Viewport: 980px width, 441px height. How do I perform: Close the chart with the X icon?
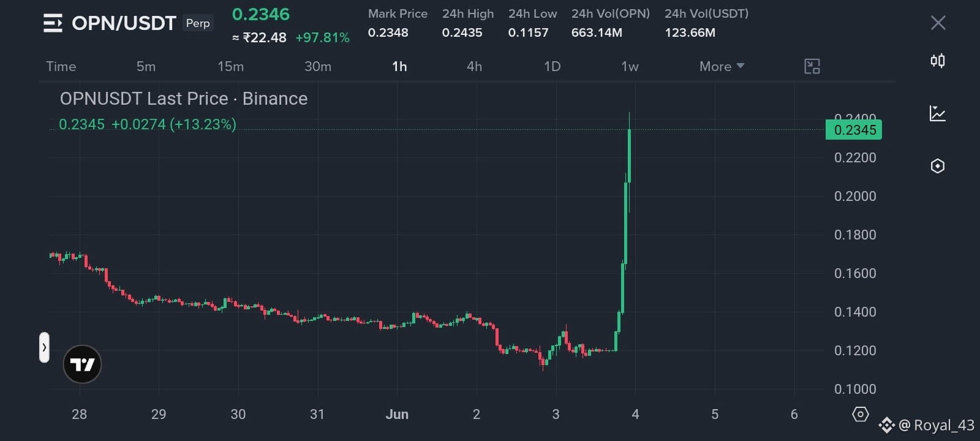pyautogui.click(x=938, y=23)
